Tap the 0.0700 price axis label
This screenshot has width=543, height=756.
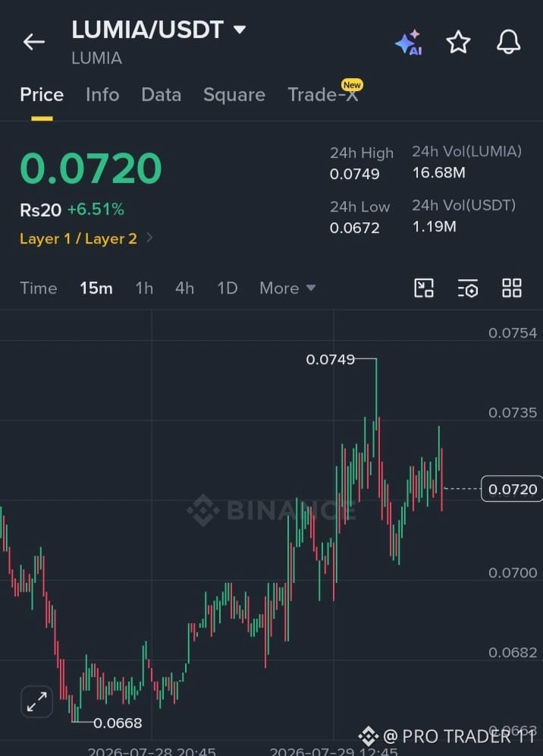coord(513,573)
